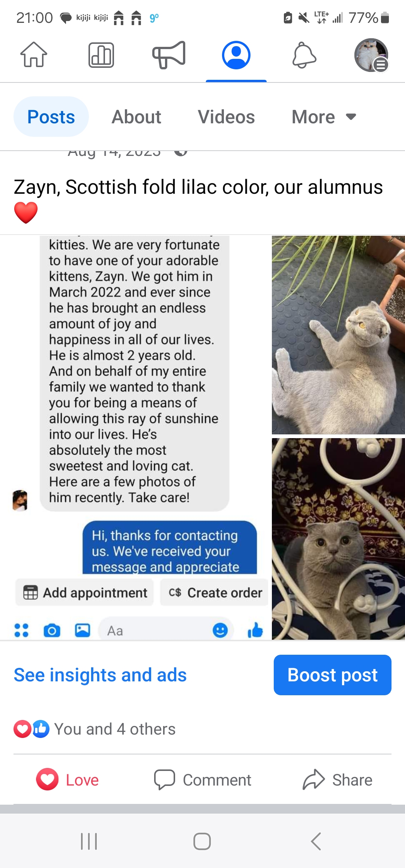Switch to the Videos tab
405x868 pixels.
click(226, 117)
